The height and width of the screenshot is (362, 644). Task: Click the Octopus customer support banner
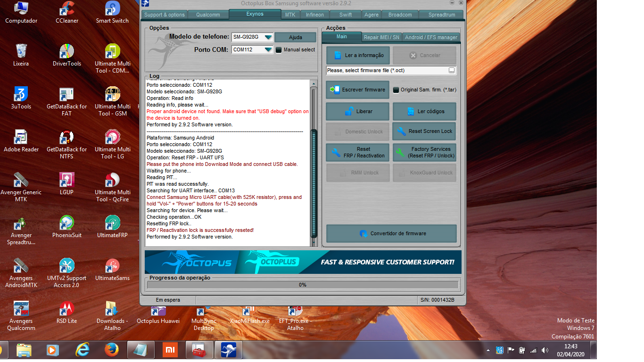[303, 262]
